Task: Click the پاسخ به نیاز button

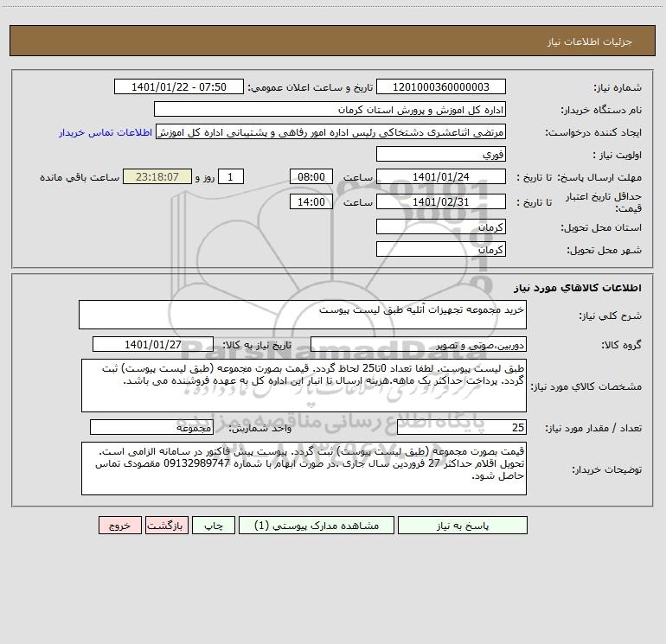Action: (463, 526)
